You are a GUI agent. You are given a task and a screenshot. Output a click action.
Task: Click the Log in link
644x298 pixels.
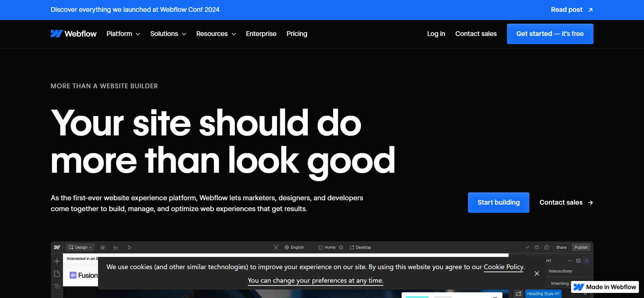tap(436, 34)
